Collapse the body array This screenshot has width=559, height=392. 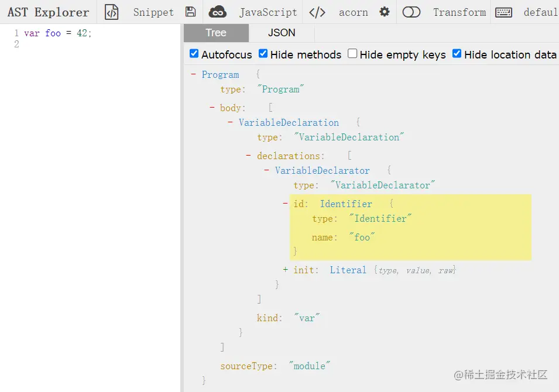point(212,107)
